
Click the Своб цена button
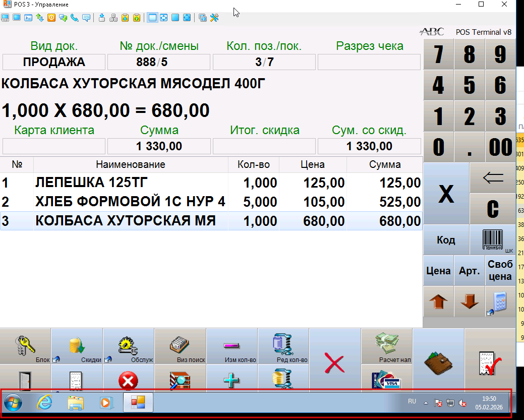point(500,270)
